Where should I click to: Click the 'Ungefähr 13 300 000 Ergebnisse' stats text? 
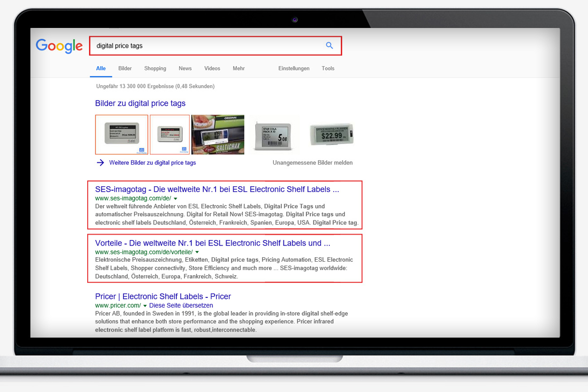[x=155, y=86]
